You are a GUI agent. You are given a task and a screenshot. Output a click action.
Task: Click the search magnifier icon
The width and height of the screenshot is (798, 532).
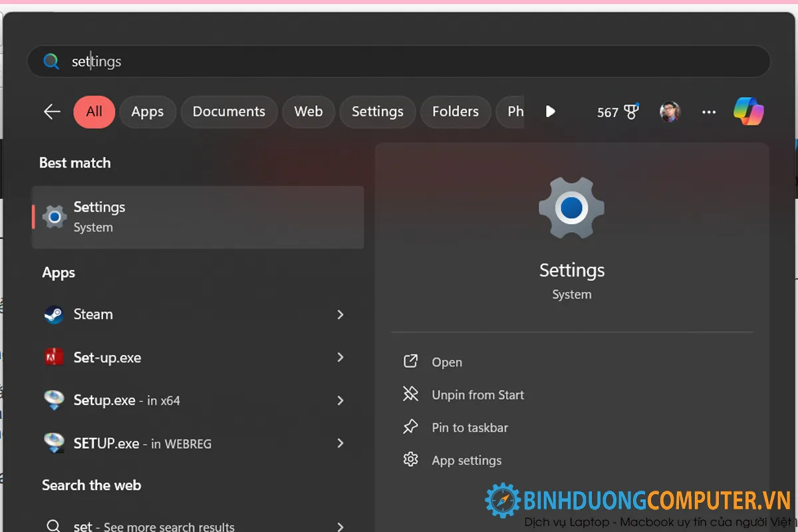[51, 61]
